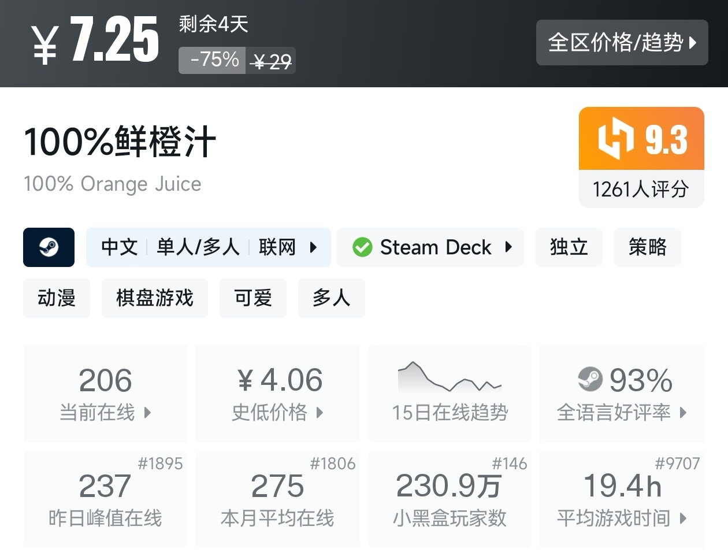Screen dimensions: 728x560
Task: Open the 全语言好评率 review rate details
Action: [x=622, y=413]
